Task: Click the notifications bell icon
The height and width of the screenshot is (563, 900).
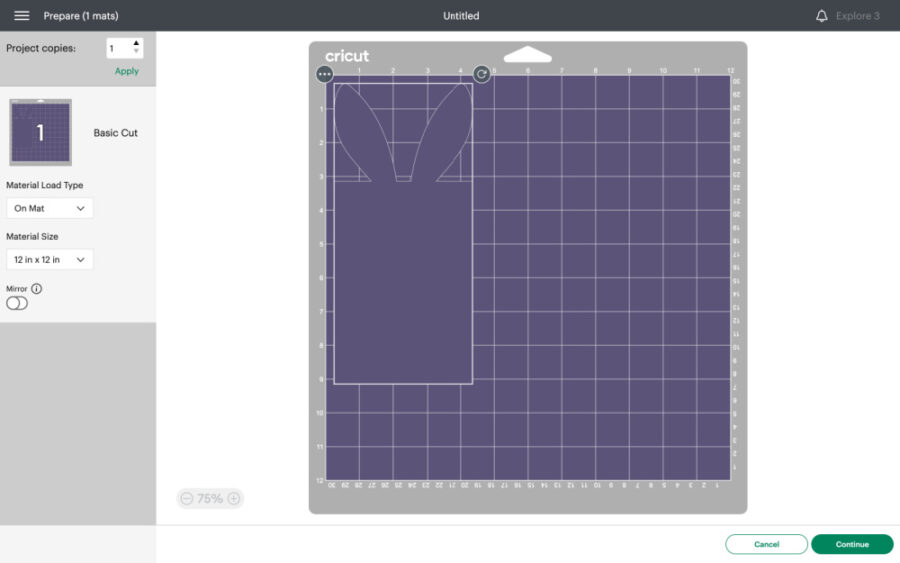Action: [822, 16]
